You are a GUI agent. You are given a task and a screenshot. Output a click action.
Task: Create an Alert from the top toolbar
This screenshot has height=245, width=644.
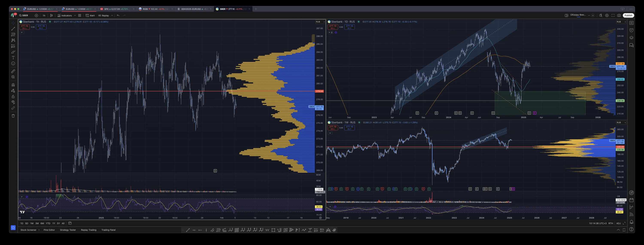click(x=90, y=15)
